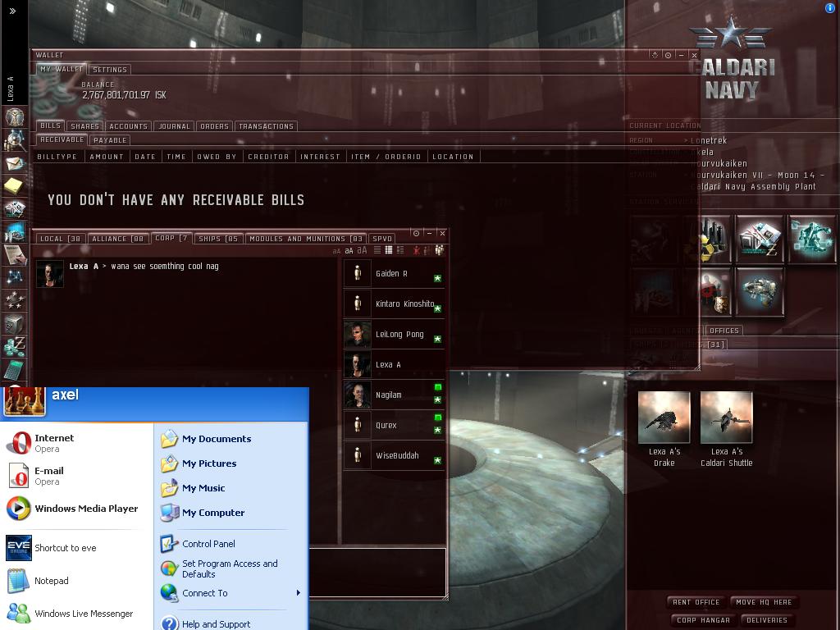Screen dimensions: 840x630
Task: Open the Corporation five-stars sidebar icon
Action: (15, 300)
